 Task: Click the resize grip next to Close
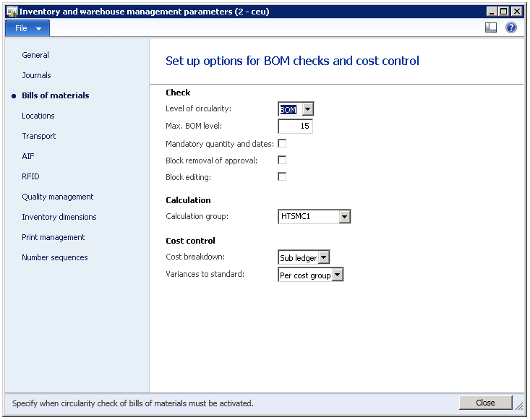click(519, 406)
